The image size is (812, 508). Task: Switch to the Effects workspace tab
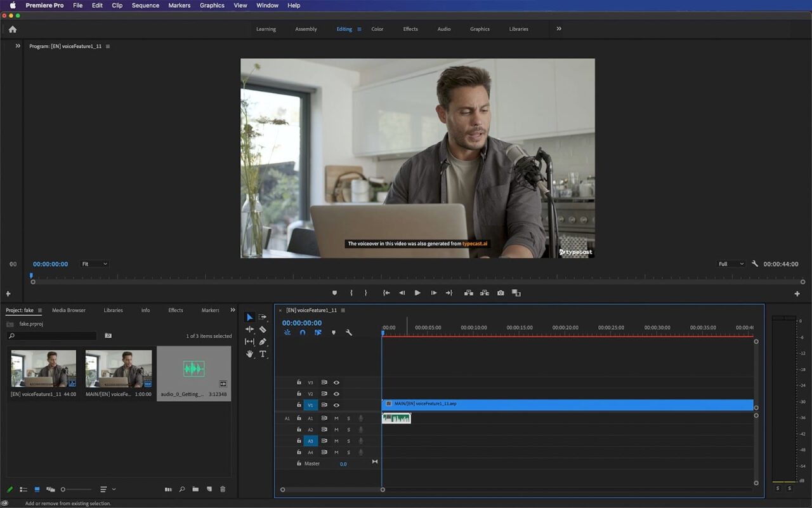click(410, 29)
